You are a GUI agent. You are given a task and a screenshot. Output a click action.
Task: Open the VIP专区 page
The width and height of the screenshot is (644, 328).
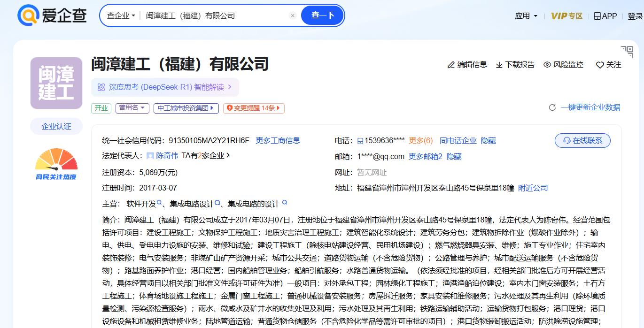(x=567, y=16)
